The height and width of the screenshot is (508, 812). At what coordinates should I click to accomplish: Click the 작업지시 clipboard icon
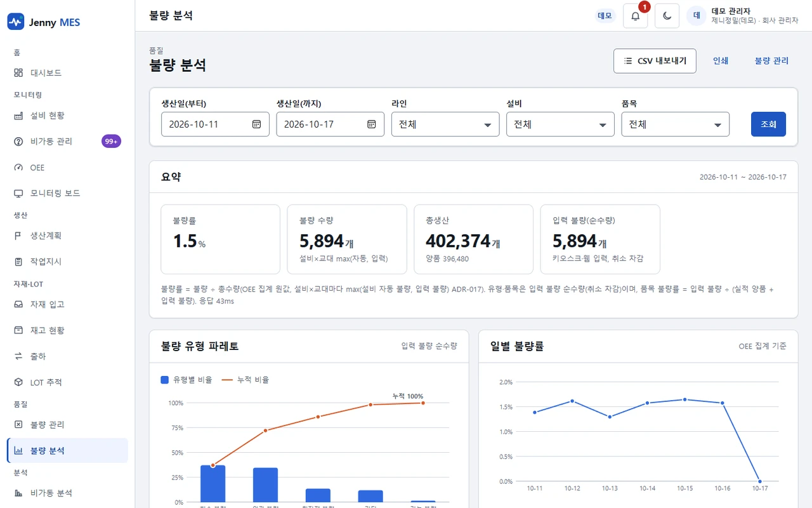coord(18,262)
